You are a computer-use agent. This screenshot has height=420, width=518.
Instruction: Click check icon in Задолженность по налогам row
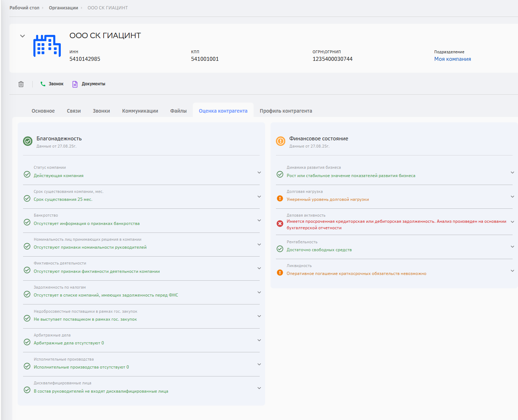pos(27,294)
